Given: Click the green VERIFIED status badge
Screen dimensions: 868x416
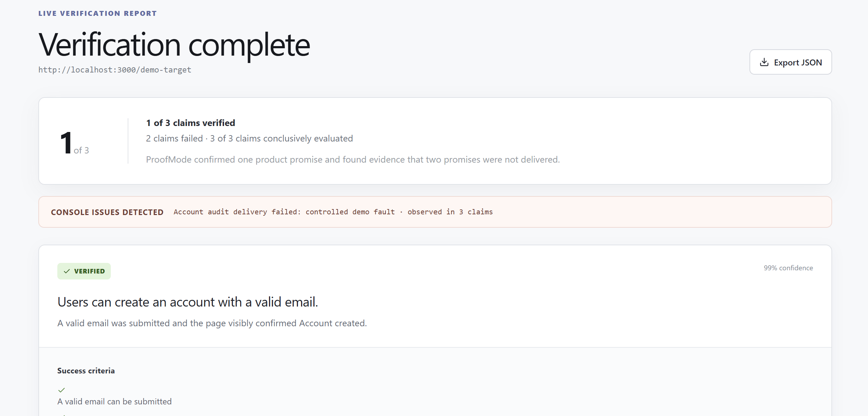Looking at the screenshot, I should tap(84, 271).
